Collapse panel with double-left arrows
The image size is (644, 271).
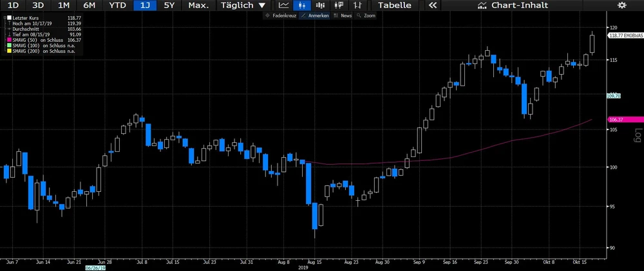(x=433, y=5)
